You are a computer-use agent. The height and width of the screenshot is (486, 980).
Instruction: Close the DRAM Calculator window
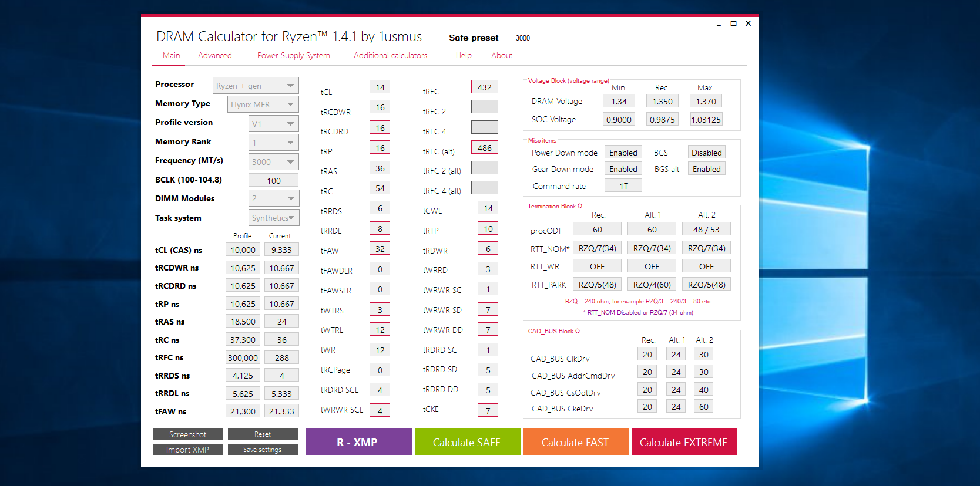point(748,23)
